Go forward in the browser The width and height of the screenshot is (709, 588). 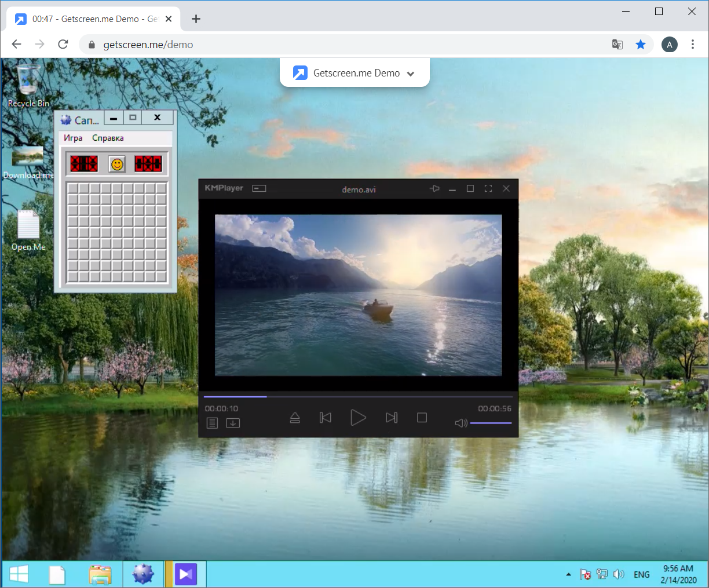click(39, 45)
